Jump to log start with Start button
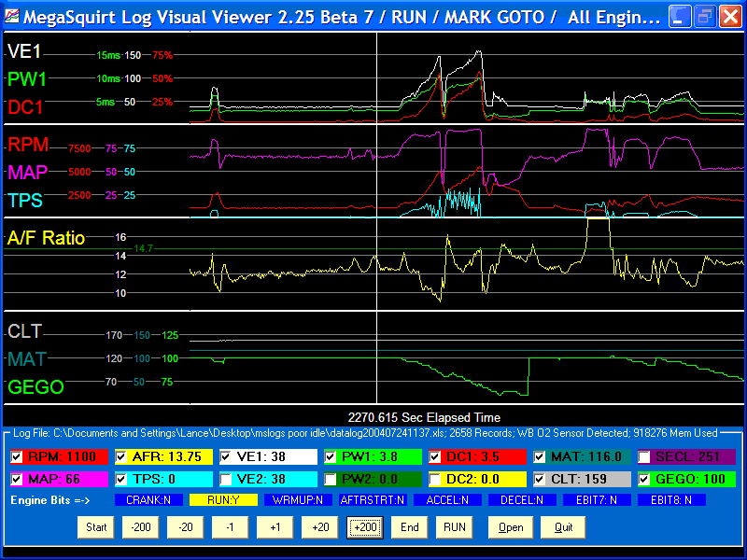 [96, 527]
